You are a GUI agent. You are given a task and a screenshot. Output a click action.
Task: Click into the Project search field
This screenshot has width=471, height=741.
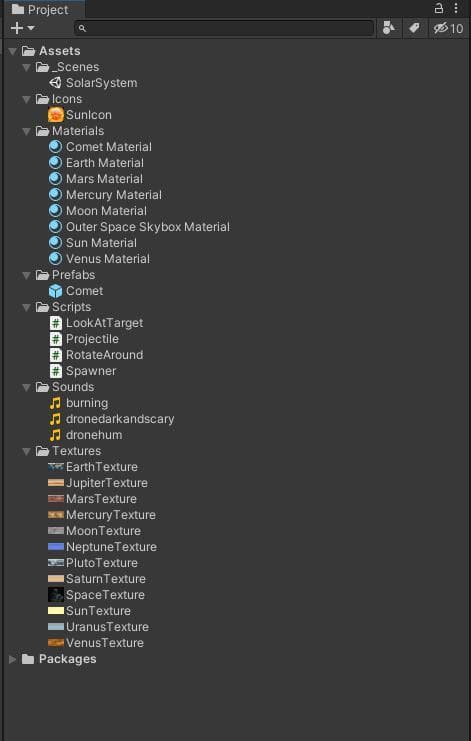[x=224, y=28]
